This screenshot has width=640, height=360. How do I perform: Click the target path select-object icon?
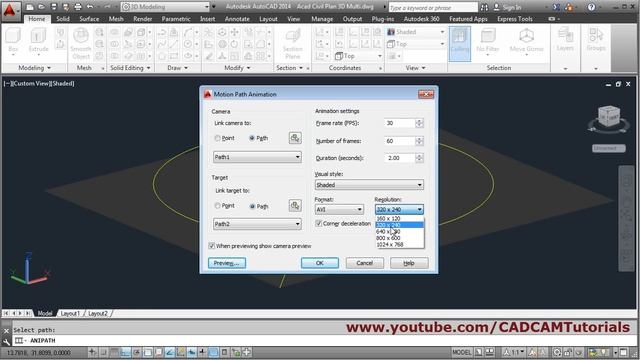pos(295,205)
